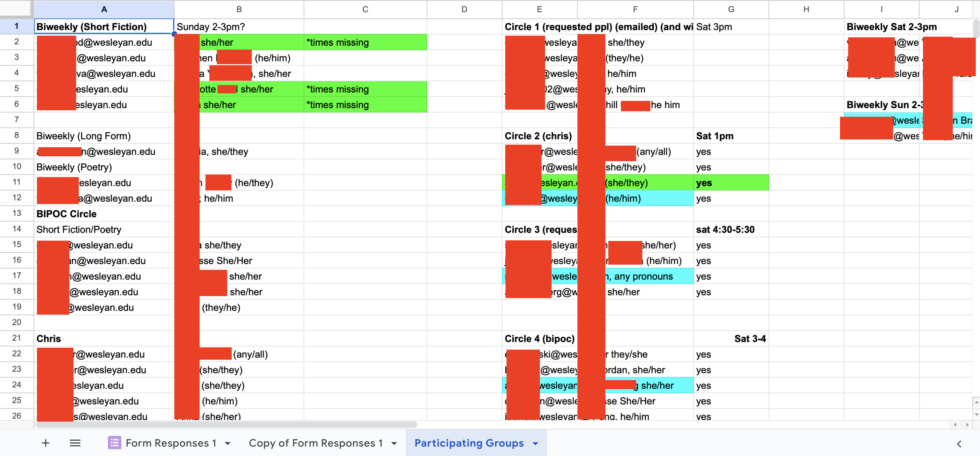Click the select-all corner box
This screenshot has height=456, width=980.
pos(16,8)
